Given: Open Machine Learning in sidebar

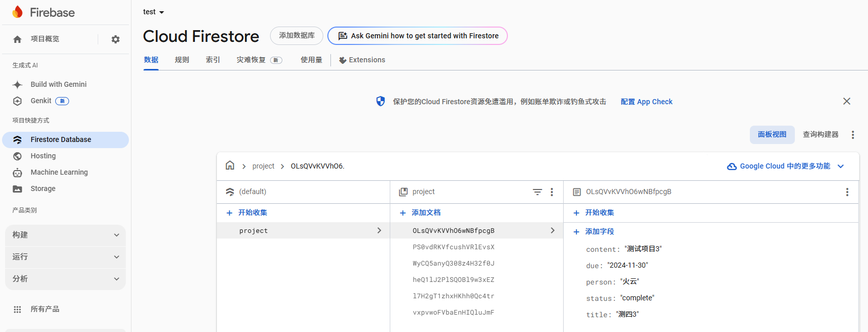Looking at the screenshot, I should 59,172.
